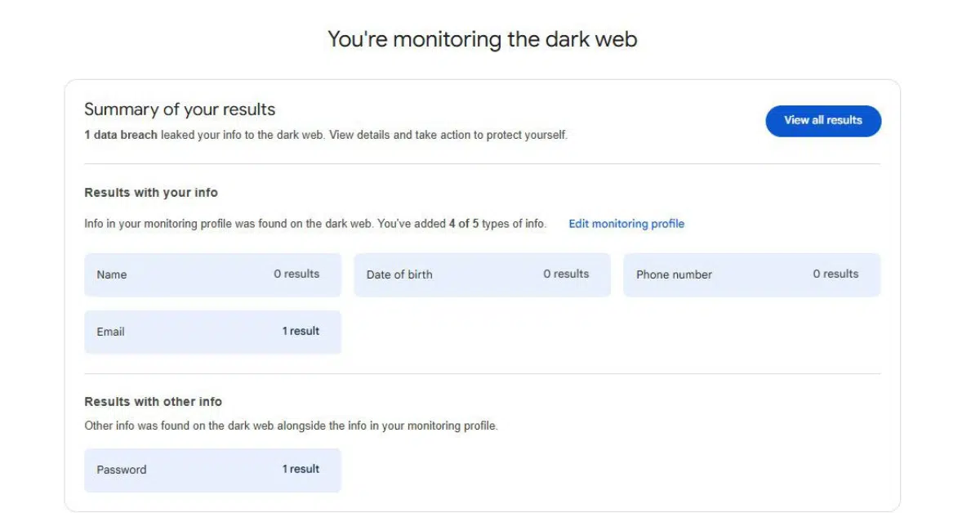The image size is (980, 513).
Task: Open the Phone number results card
Action: tap(751, 274)
